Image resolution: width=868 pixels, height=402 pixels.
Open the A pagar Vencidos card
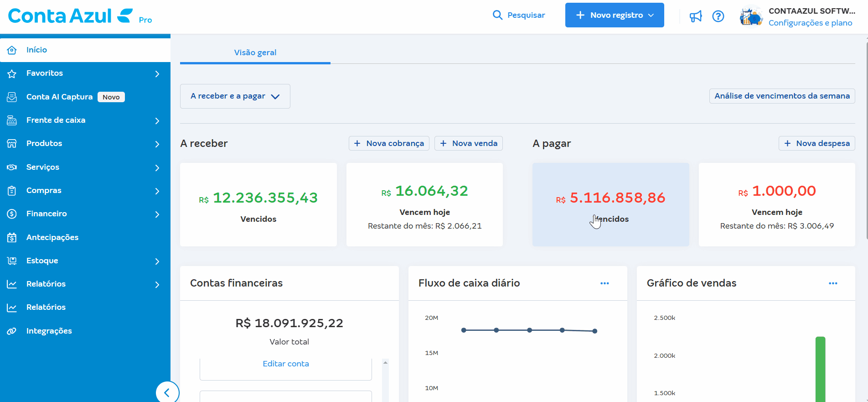(611, 205)
